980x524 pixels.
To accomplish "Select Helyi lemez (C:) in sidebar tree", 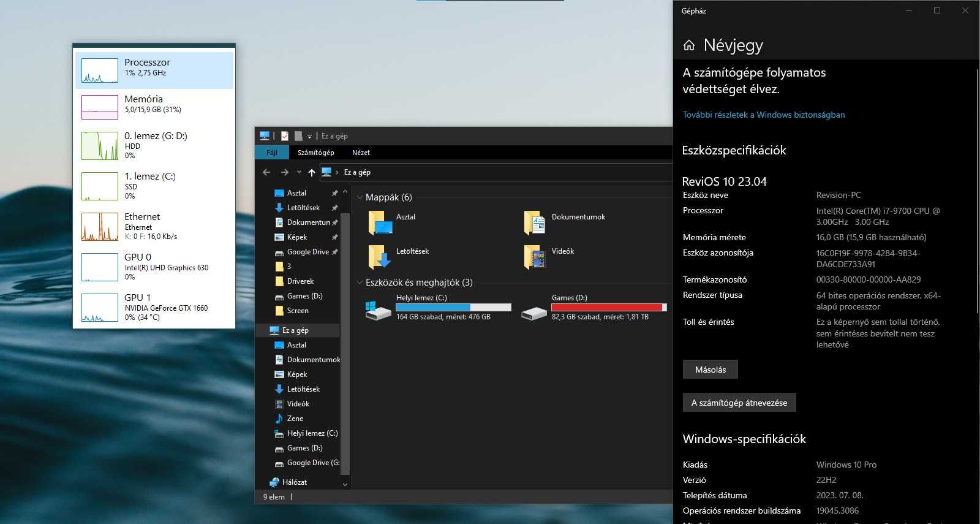I will pos(312,433).
